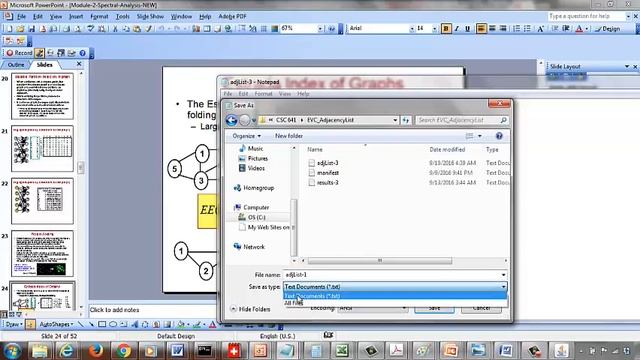Viewport: 640px width, 360px height.
Task: Choose All Files from the type list
Action: tap(395, 303)
